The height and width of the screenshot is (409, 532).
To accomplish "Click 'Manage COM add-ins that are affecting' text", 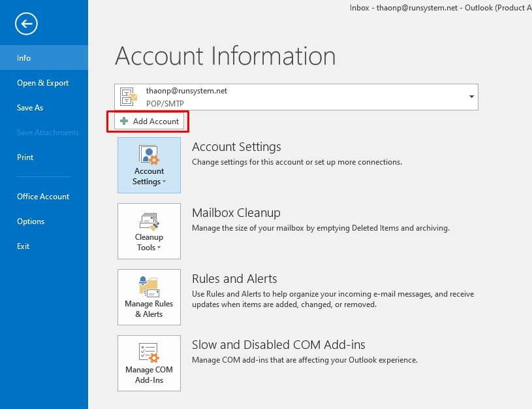I will (x=305, y=360).
